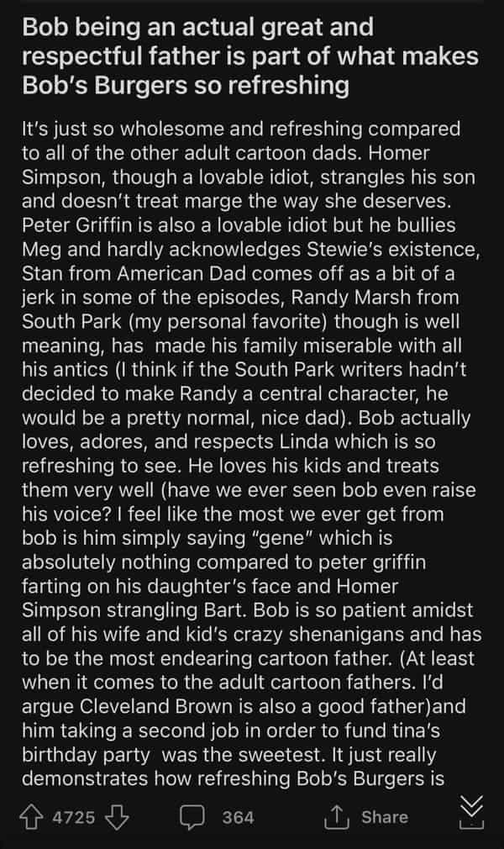This screenshot has height=849, width=504.
Task: Click the title line 'Bob's Burgers so refreshing'
Action: (x=185, y=85)
